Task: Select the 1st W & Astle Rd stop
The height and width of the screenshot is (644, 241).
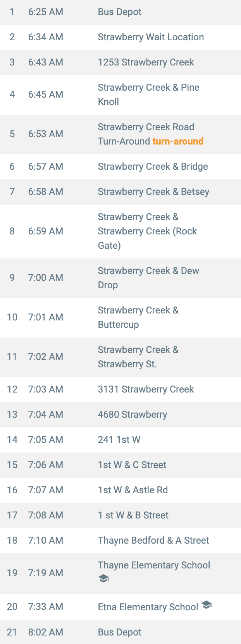Action: [x=120, y=490]
